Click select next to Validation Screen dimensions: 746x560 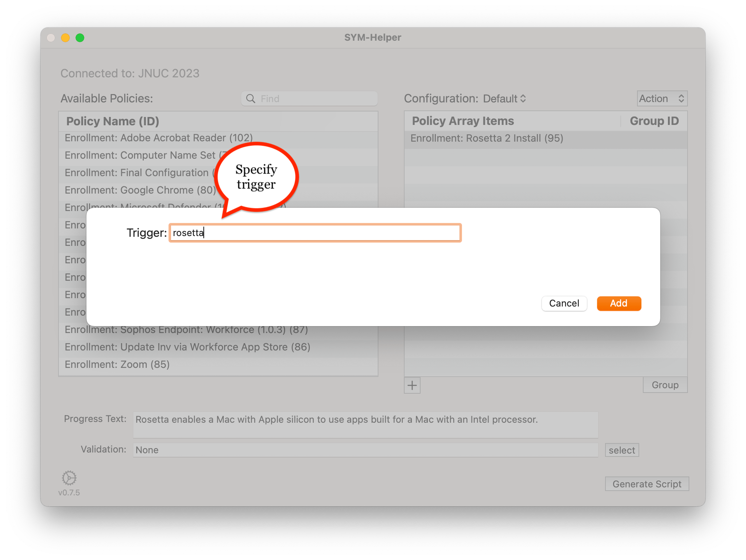click(621, 450)
